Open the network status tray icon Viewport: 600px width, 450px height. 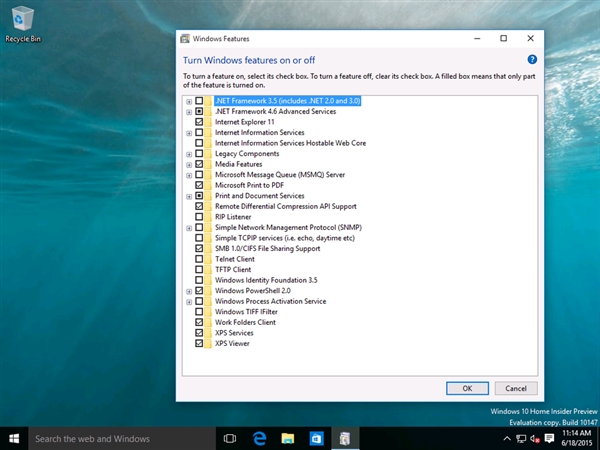pos(521,439)
